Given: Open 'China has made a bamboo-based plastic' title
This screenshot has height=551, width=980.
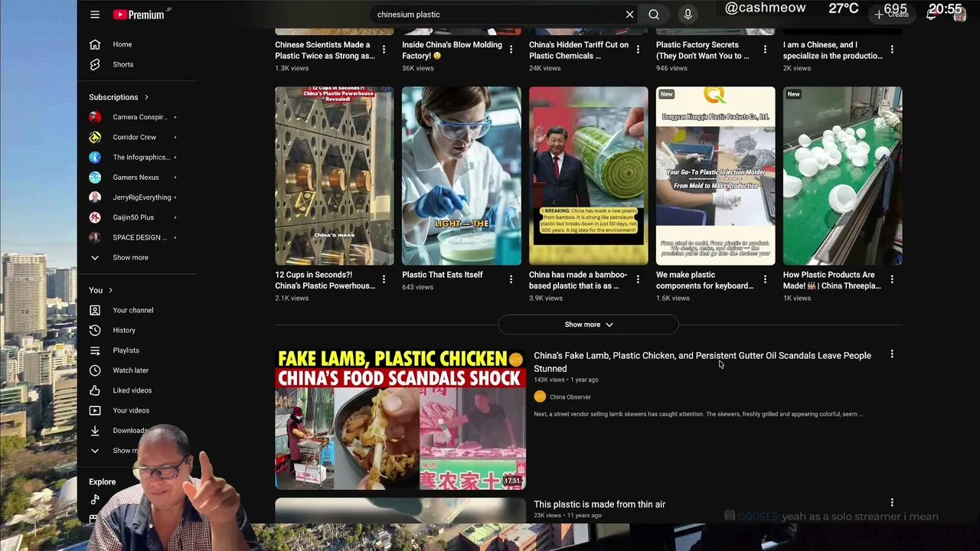Looking at the screenshot, I should tap(578, 280).
